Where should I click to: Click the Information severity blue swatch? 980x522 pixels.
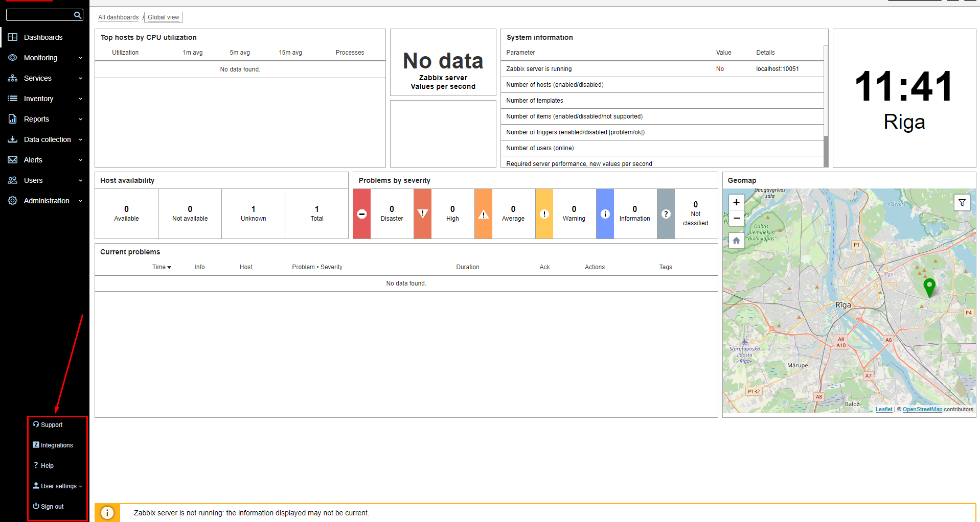(605, 214)
